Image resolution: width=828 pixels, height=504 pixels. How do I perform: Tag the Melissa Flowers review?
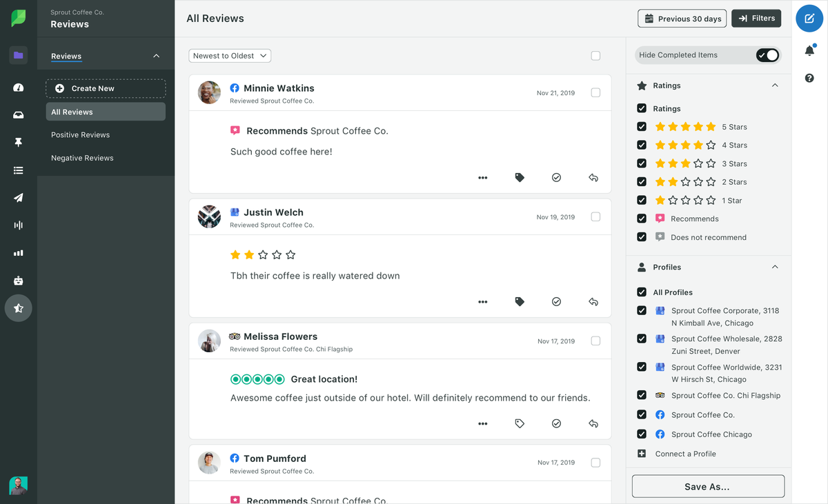point(520,424)
